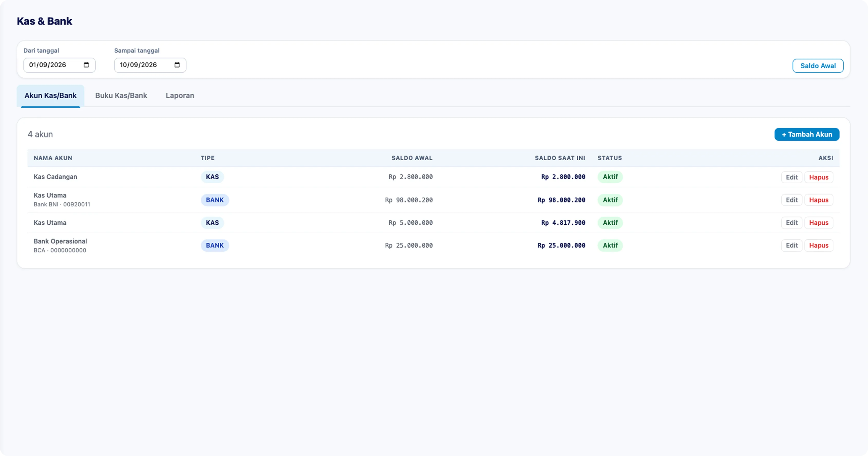Click the Kas & Bank page title

click(x=44, y=21)
